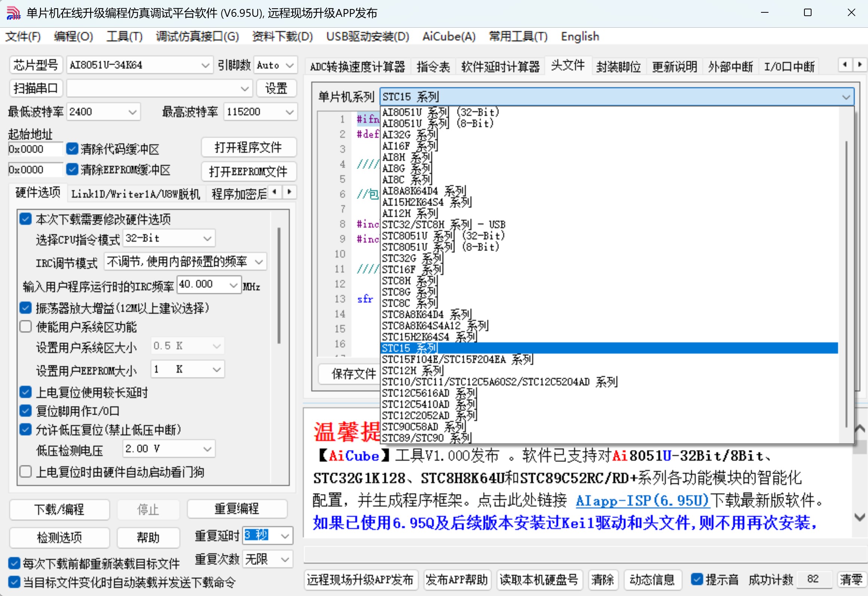Open the 引脚数 Auto dropdown
Screen dimensions: 868x596
point(275,65)
